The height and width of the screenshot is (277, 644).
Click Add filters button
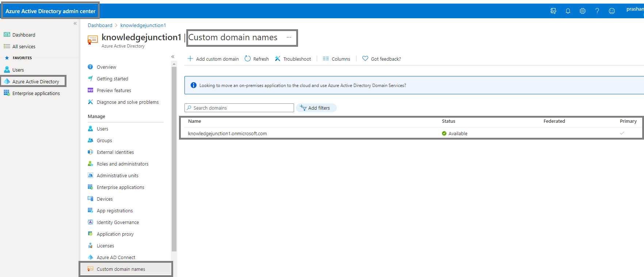coord(316,108)
